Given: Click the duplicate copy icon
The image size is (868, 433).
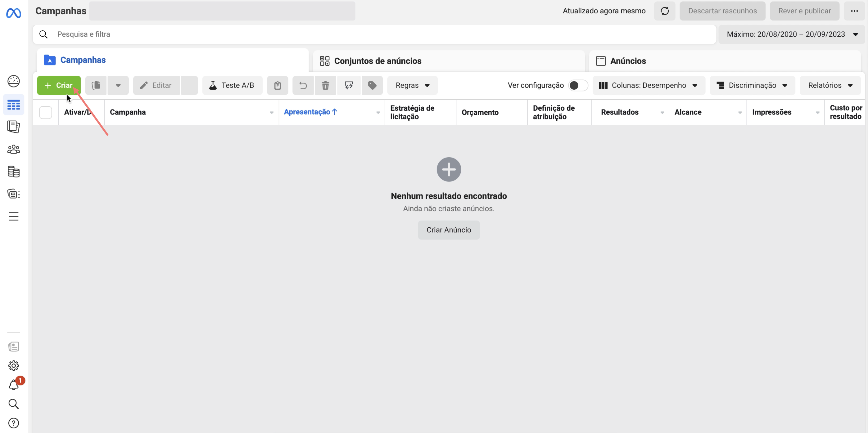Looking at the screenshot, I should [x=96, y=86].
